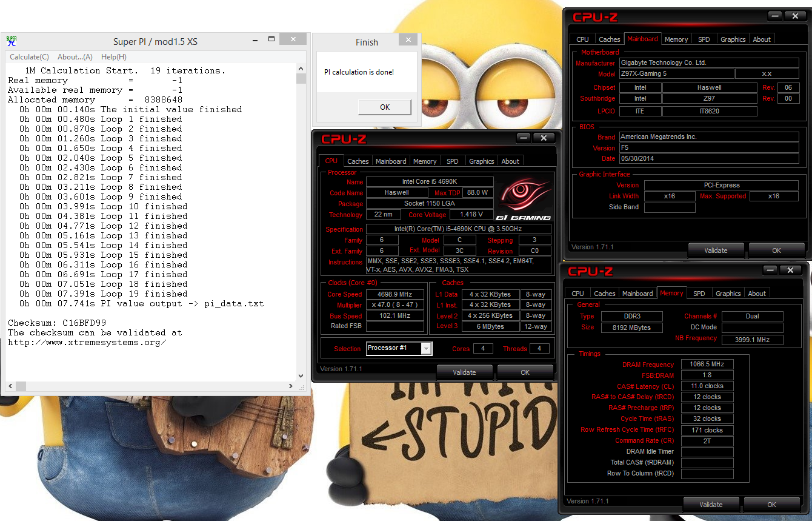Select Caches tab in CPU-Z Mainboard window
Screen dimensions: 812x521
609,39
